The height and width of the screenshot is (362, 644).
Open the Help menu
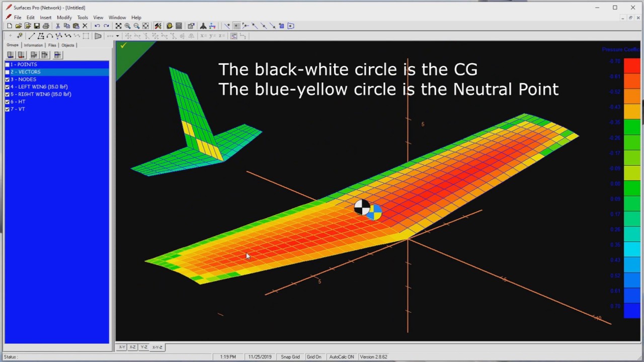(x=136, y=18)
